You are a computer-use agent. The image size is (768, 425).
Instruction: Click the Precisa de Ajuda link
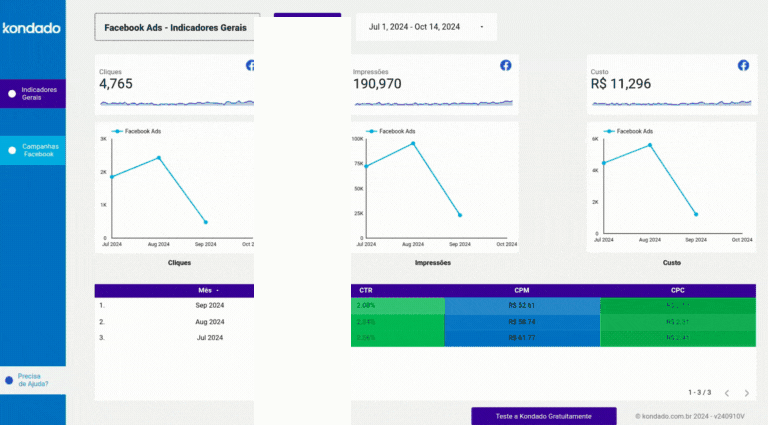click(33, 380)
